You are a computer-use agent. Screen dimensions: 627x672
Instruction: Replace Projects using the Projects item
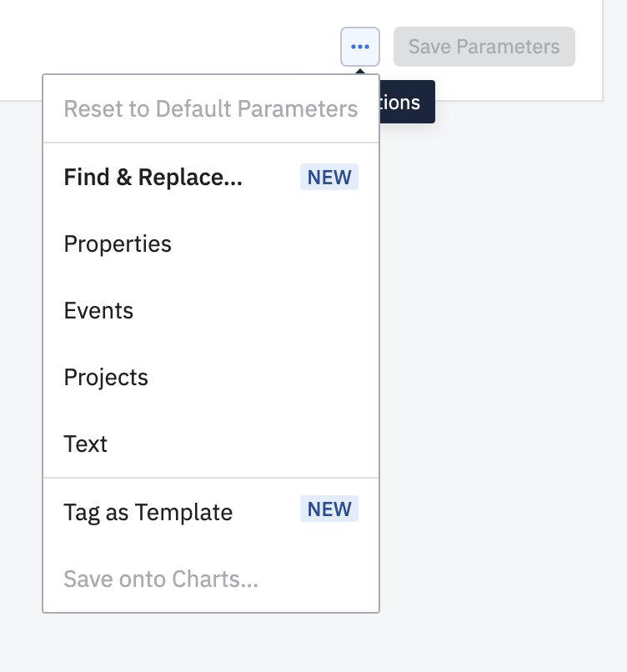106,378
